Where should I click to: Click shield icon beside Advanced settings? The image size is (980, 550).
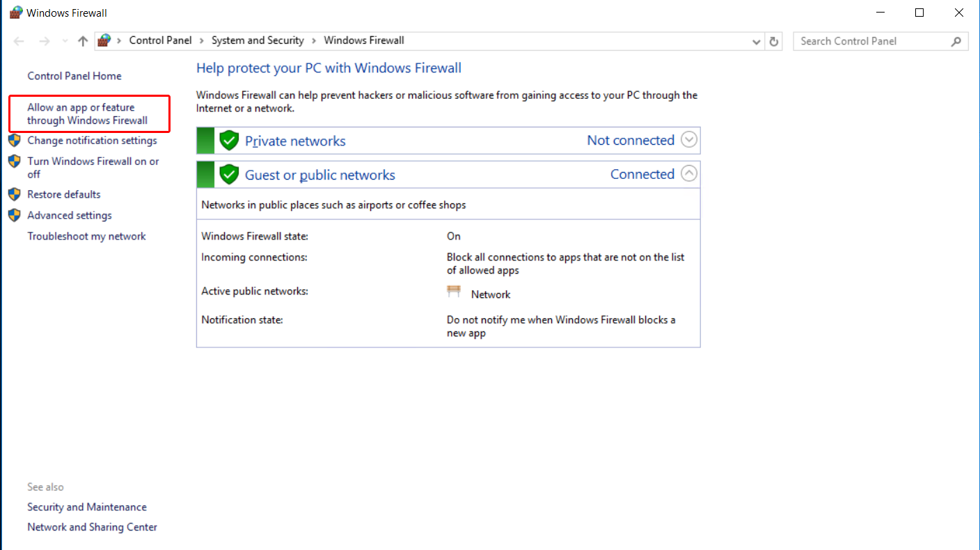click(x=14, y=215)
